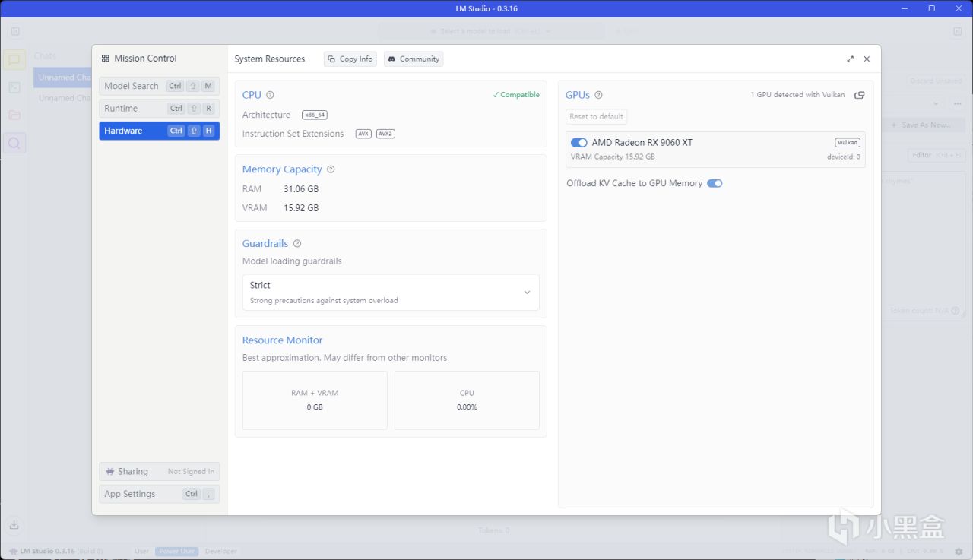The image size is (973, 560).
Task: Open the Runtime section
Action: coord(160,109)
